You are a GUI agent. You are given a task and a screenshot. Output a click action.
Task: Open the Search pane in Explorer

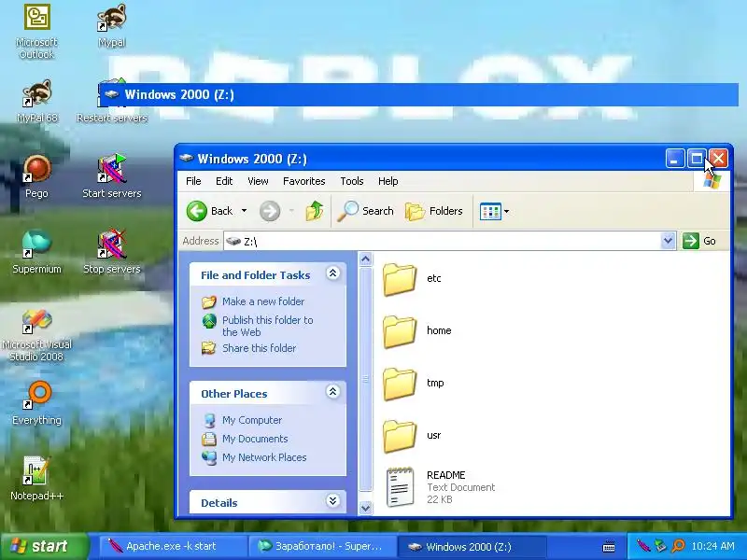click(x=365, y=211)
